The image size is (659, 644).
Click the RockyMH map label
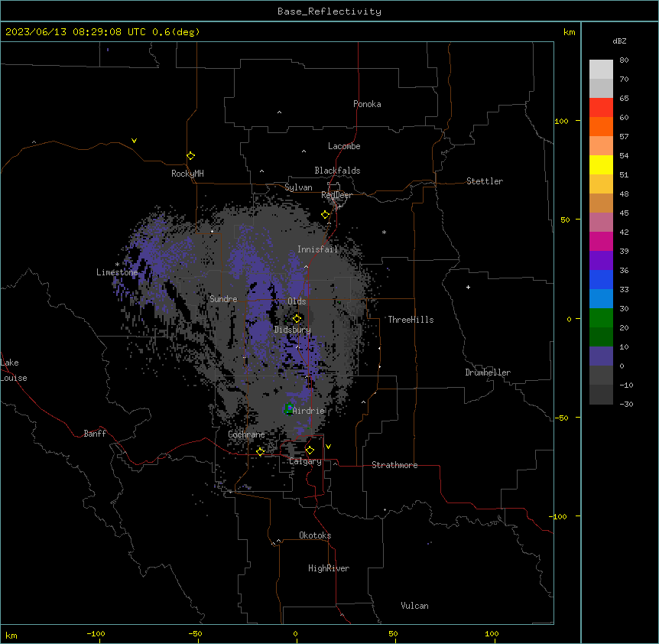187,174
